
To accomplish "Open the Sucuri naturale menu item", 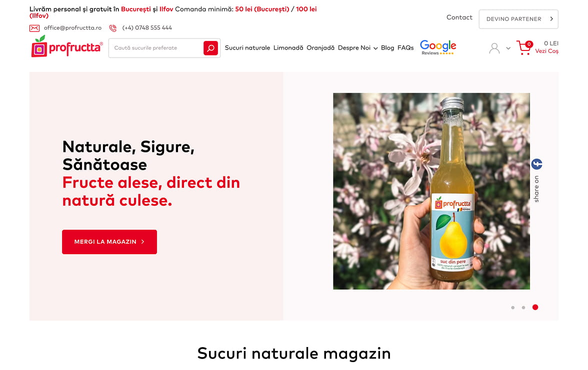I will 247,48.
